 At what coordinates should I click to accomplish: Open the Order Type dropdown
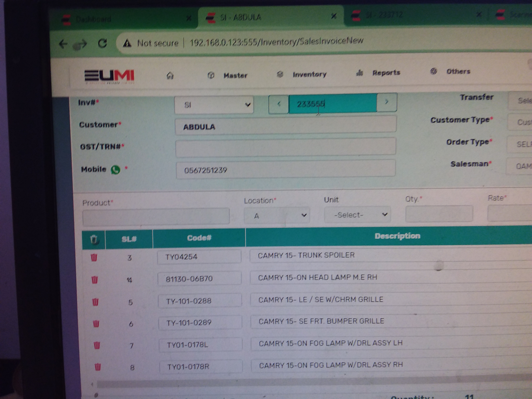pos(519,144)
